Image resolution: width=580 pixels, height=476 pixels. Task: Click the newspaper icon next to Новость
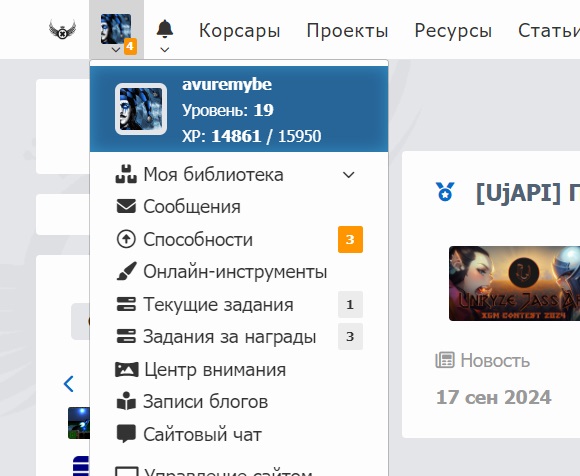tap(445, 360)
